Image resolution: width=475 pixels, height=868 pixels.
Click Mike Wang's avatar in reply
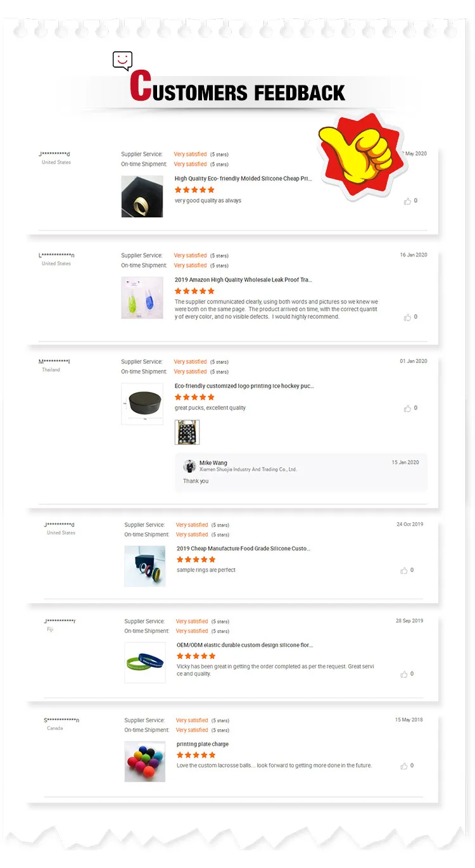click(x=189, y=466)
